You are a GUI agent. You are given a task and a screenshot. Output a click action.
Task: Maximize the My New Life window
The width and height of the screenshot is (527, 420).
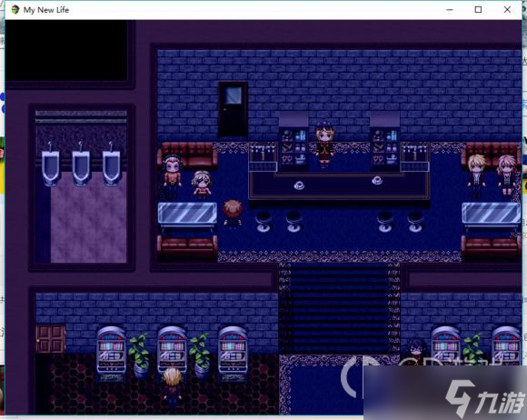point(478,10)
